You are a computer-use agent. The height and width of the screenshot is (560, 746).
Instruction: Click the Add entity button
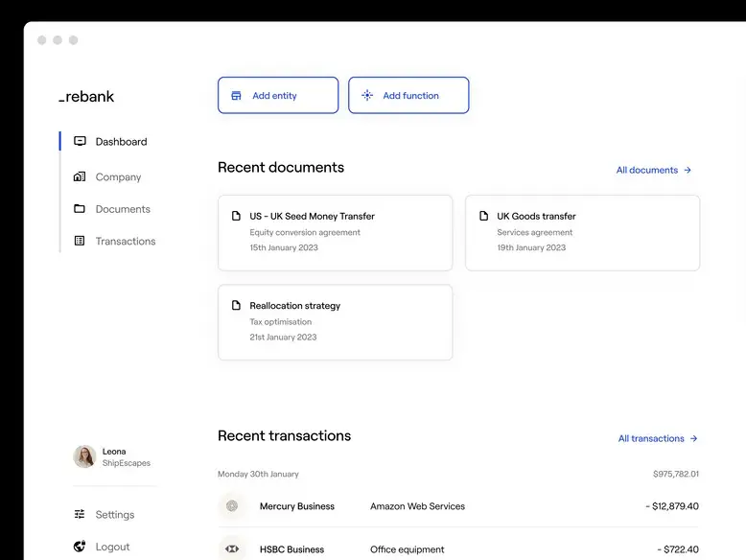[x=278, y=95]
